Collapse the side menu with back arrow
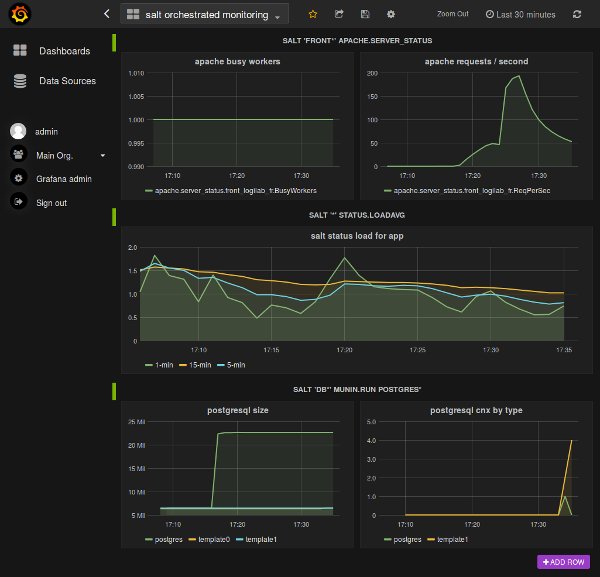Screen dimensions: 600x577 pos(107,14)
